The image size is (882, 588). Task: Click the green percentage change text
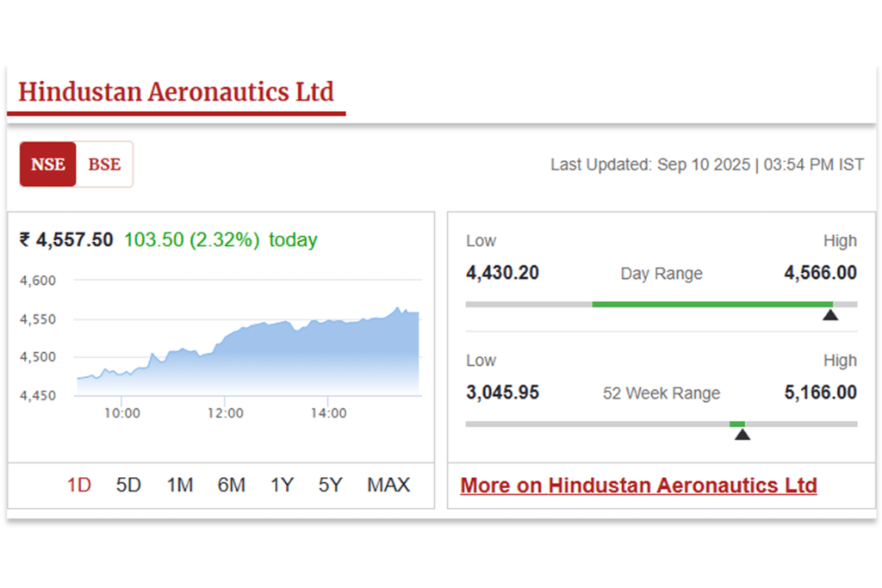point(191,240)
